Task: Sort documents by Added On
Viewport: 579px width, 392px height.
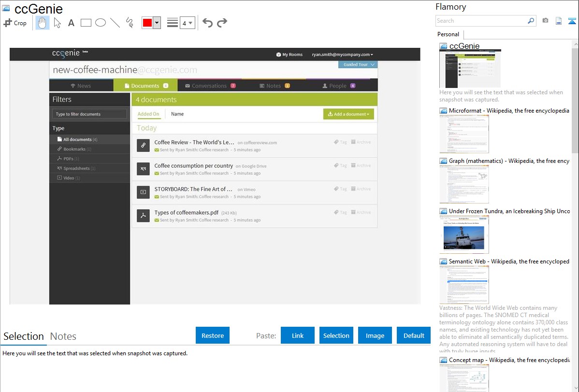Action: click(x=148, y=114)
